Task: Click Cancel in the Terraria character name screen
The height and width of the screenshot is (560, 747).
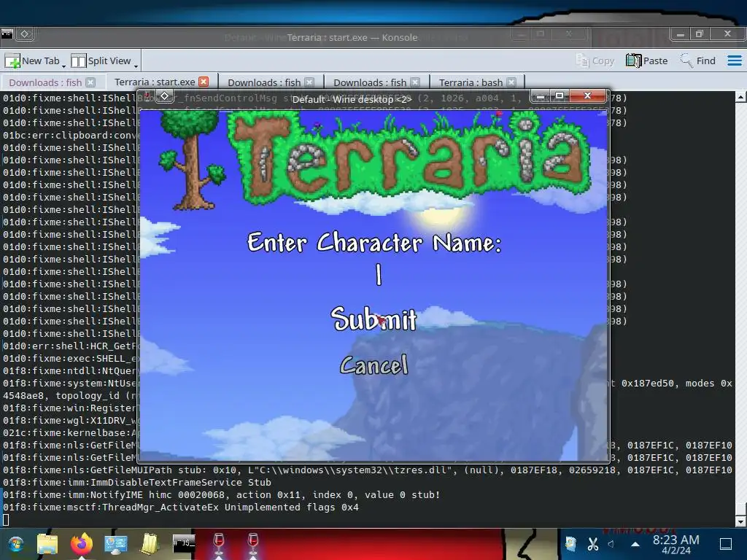Action: tap(374, 365)
